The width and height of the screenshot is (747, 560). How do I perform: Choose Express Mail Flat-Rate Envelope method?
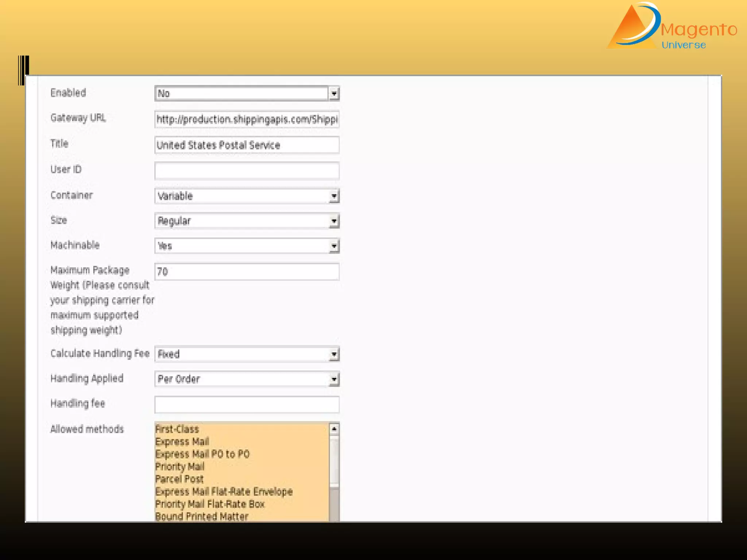224,492
